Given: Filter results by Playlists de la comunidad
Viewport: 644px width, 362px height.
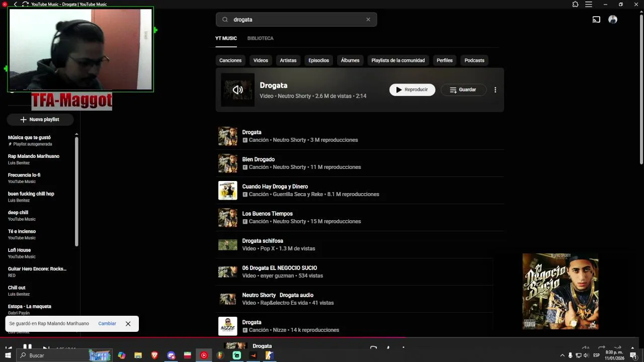Looking at the screenshot, I should pos(398,60).
